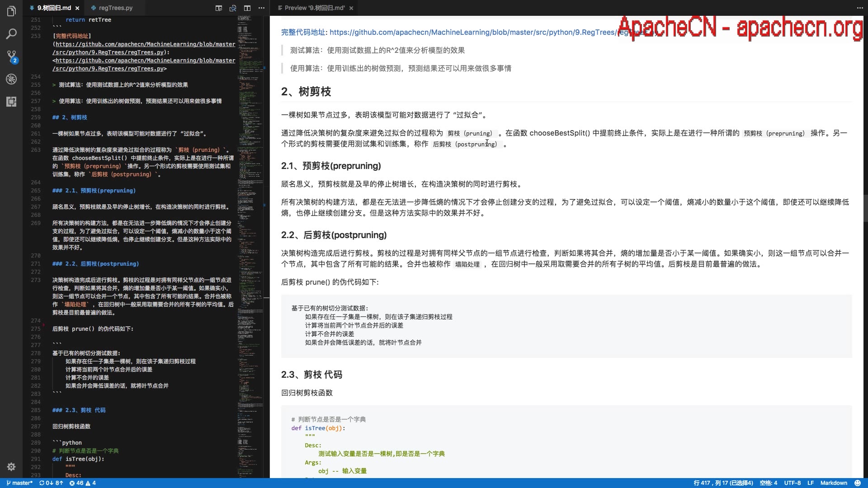Click the feedback smiley icon in the status bar

tap(858, 483)
